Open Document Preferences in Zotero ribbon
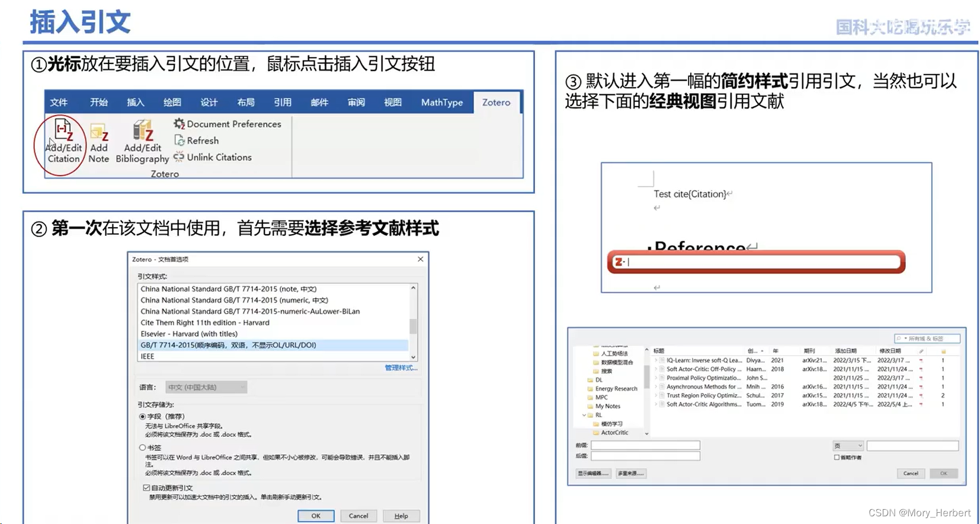 [x=228, y=124]
